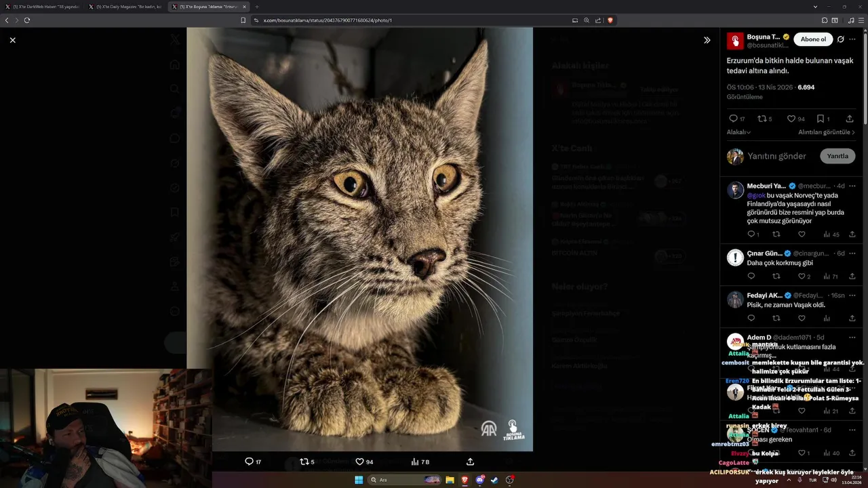Image resolution: width=868 pixels, height=488 pixels.
Task: Open zoom icon in the address bar
Action: point(587,20)
